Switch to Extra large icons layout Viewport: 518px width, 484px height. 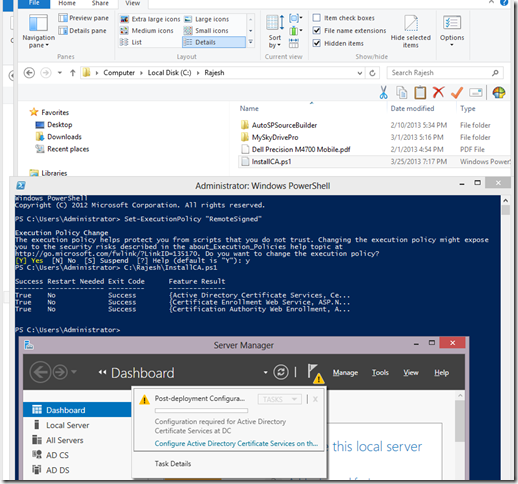150,19
